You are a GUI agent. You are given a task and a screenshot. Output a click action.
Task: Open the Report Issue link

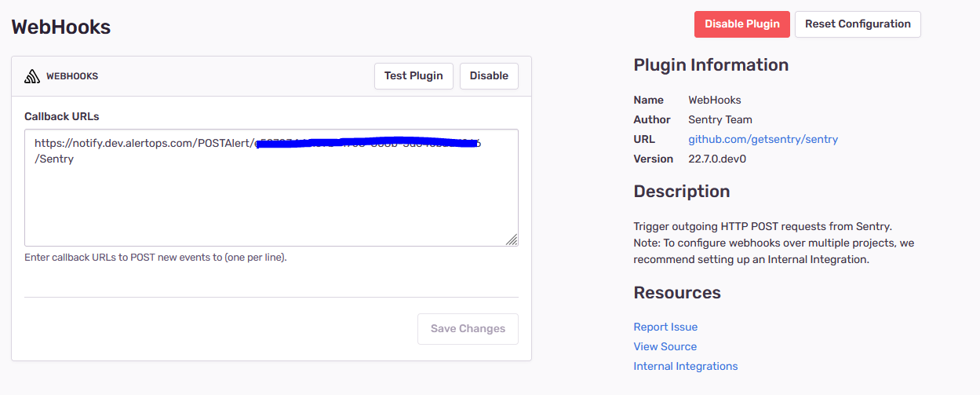tap(665, 327)
